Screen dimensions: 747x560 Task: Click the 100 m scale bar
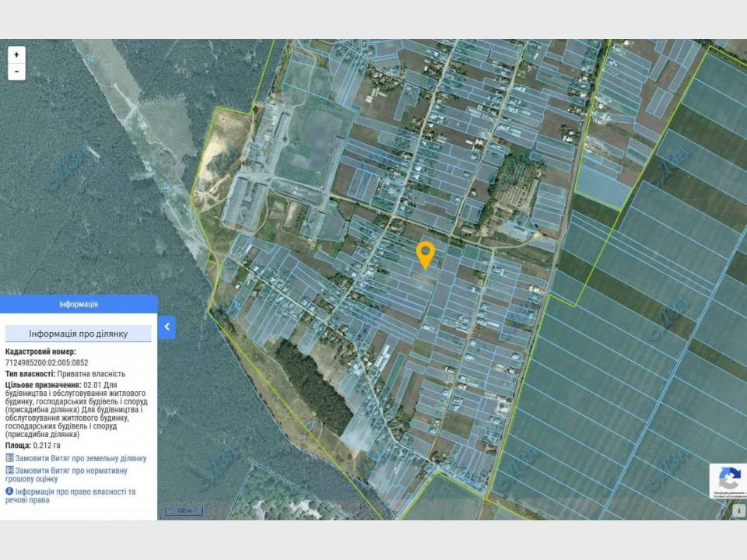click(x=184, y=511)
